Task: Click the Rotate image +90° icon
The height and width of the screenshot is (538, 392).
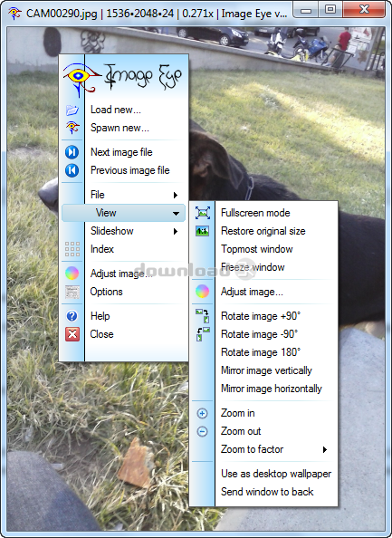Action: pos(203,316)
